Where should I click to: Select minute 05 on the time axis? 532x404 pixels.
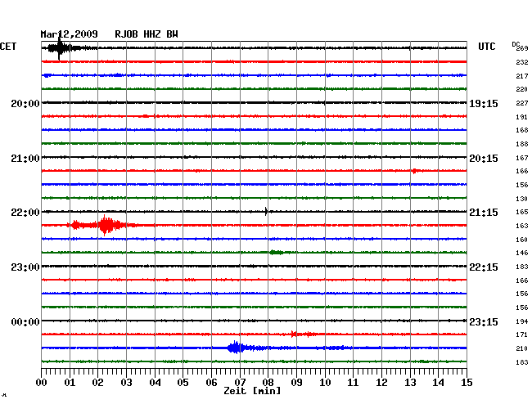point(183,383)
